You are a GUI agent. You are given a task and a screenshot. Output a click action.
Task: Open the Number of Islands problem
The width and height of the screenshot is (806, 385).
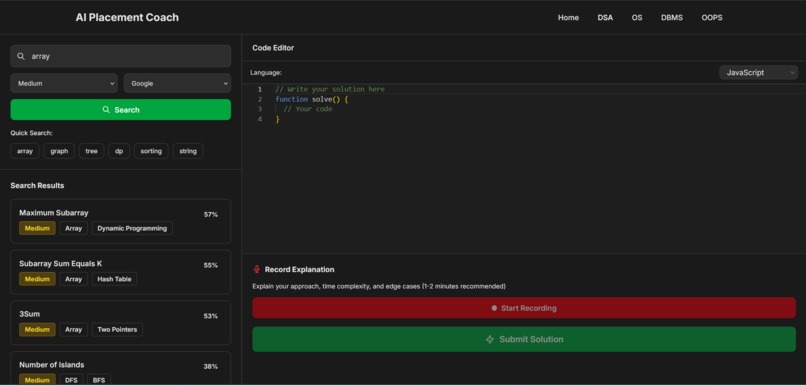pyautogui.click(x=121, y=369)
